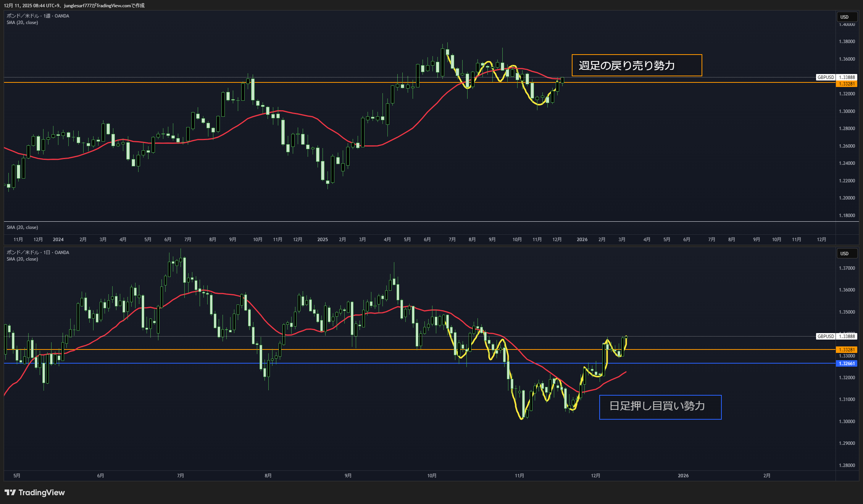
Task: Click the 2026 label on daily time axis
Action: 683,475
